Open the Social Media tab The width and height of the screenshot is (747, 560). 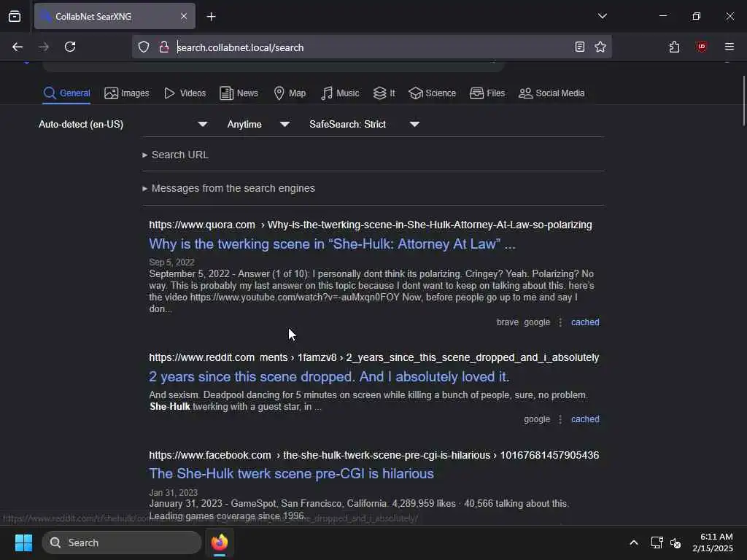(x=551, y=93)
